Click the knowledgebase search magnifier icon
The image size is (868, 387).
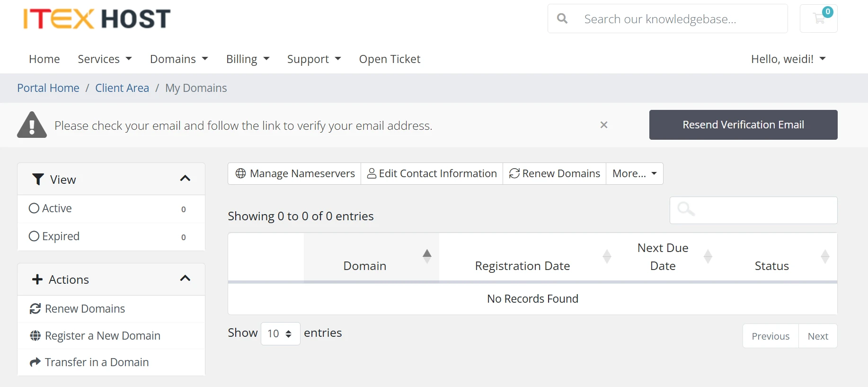tap(562, 19)
